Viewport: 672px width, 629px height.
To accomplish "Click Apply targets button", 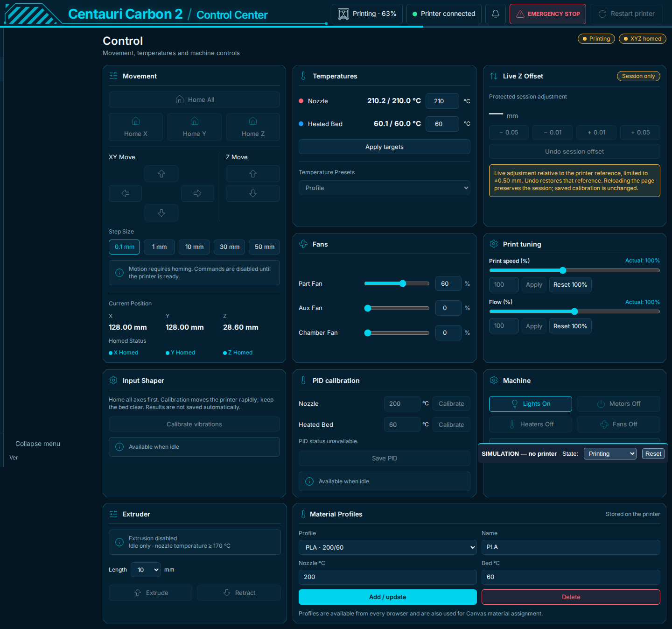I will 385,147.
